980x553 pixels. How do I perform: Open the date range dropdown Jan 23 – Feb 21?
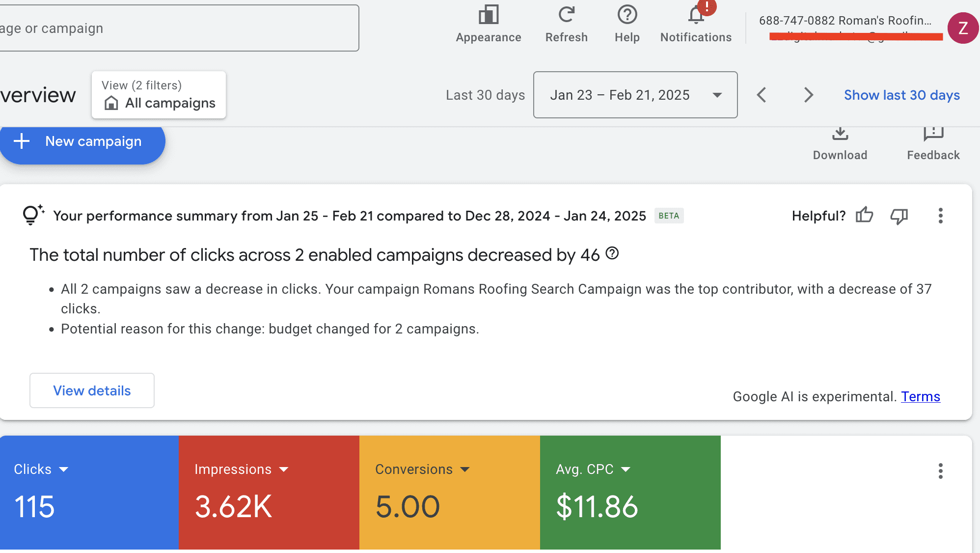(x=635, y=95)
